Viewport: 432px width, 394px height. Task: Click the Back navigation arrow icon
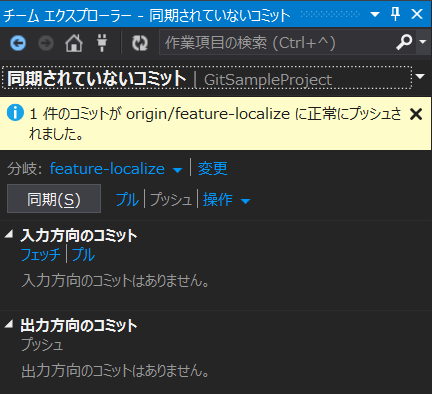pos(18,43)
